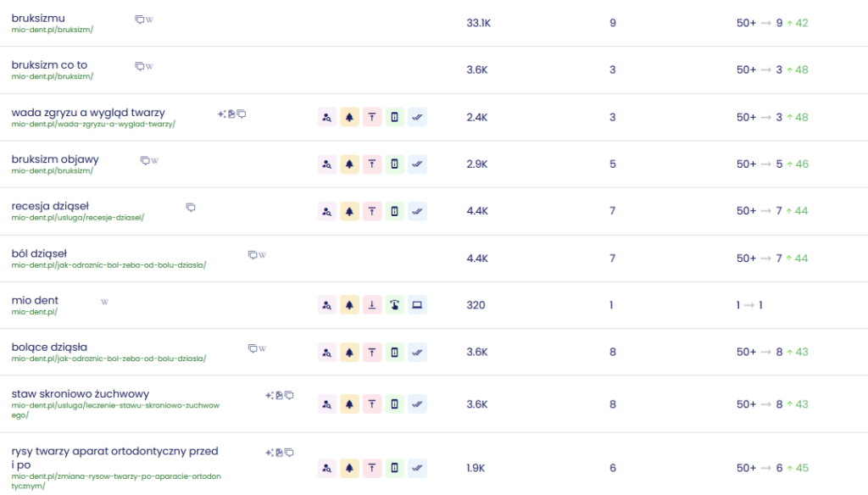The image size is (868, 495).
Task: Open the recesje-dziasel URL link
Action: point(78,217)
